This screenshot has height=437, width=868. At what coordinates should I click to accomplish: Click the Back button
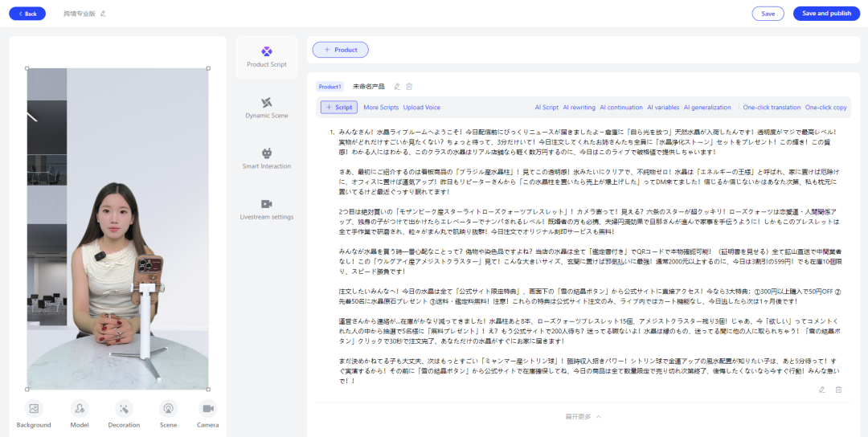click(x=27, y=14)
